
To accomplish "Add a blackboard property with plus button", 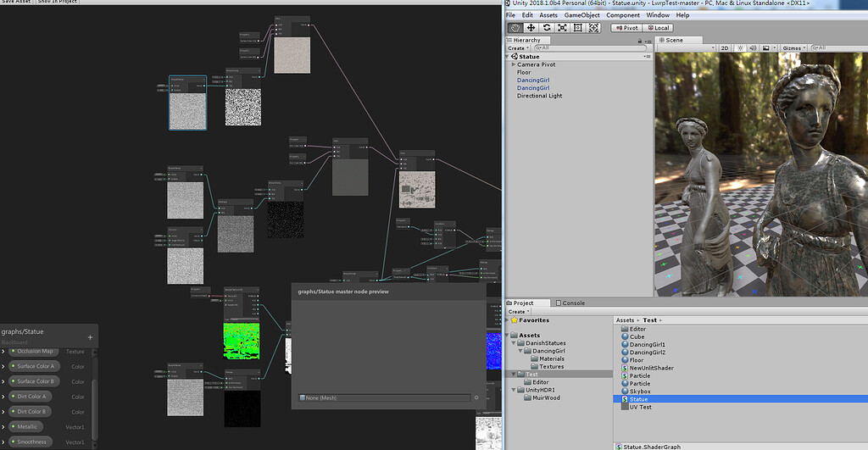I will click(x=90, y=337).
